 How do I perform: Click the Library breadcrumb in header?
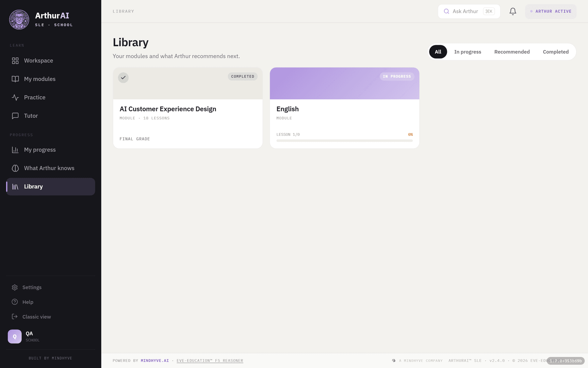123,11
